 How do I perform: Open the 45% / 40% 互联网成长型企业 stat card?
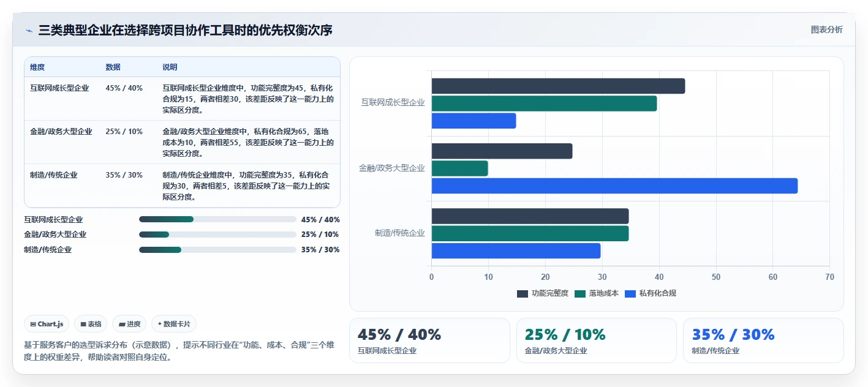pyautogui.click(x=429, y=340)
